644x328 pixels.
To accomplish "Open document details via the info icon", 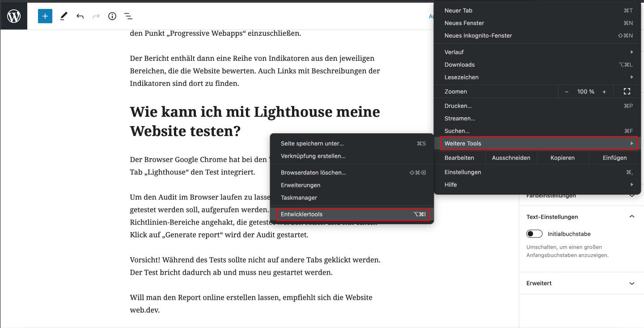I will click(112, 16).
